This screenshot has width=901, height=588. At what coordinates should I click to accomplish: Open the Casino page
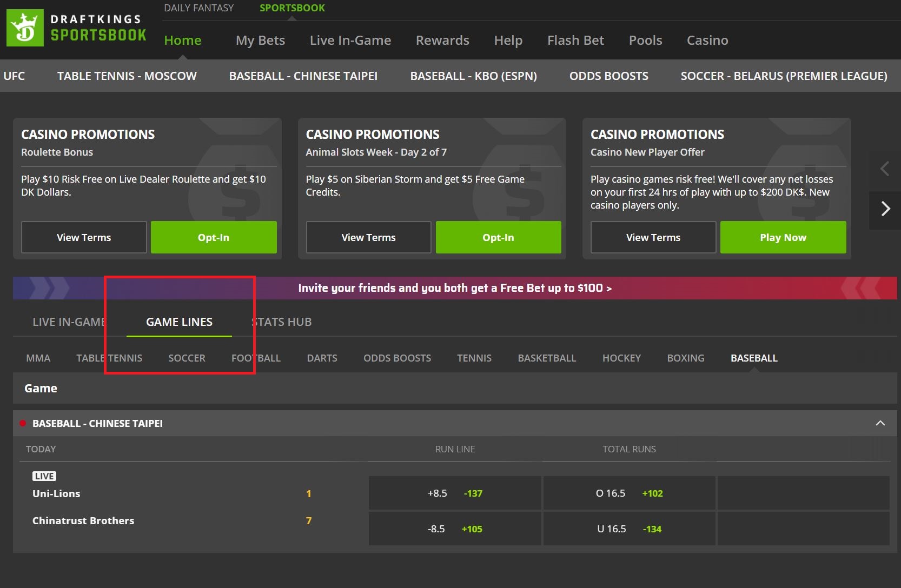(x=707, y=41)
